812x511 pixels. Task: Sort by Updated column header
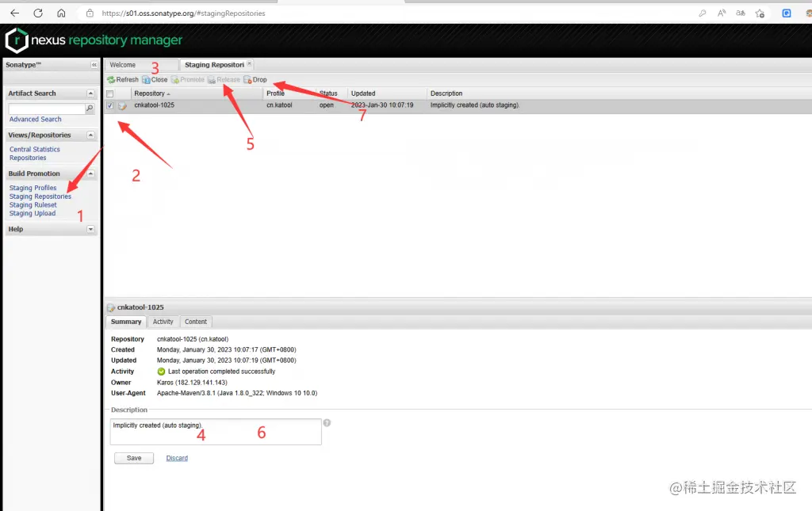coord(387,93)
